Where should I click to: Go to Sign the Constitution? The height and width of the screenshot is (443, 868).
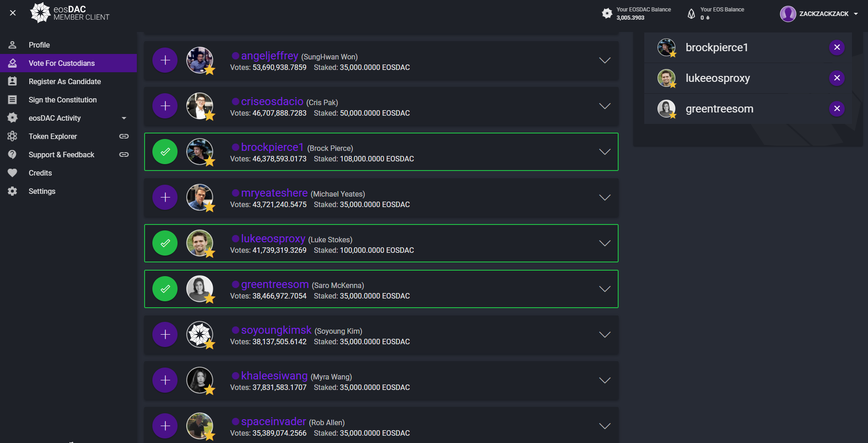69,100
